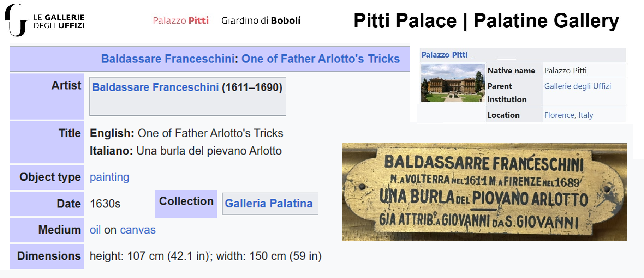
Task: Click the canvas medium link
Action: pyautogui.click(x=138, y=230)
